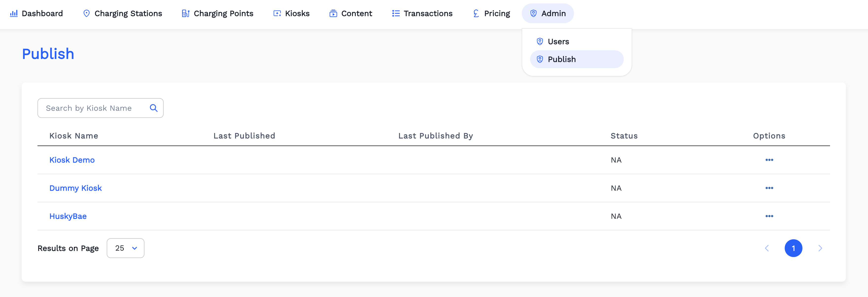The height and width of the screenshot is (297, 868).
Task: Click the Charging Points building icon
Action: click(x=185, y=14)
